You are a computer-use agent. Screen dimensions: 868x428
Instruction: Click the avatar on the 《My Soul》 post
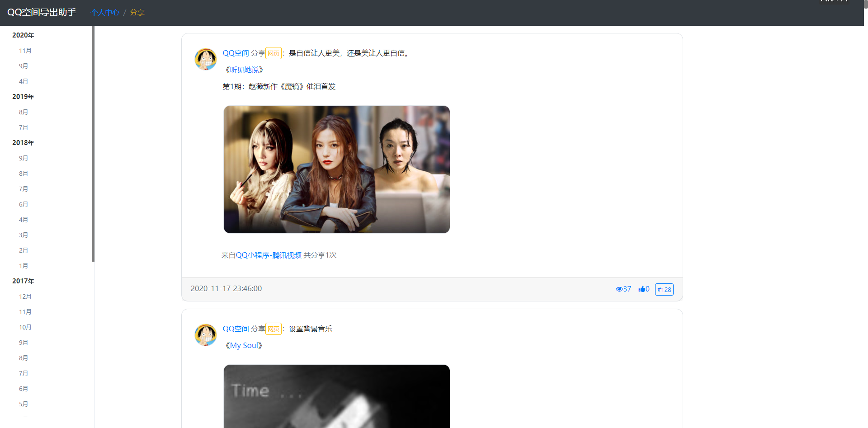click(x=206, y=335)
